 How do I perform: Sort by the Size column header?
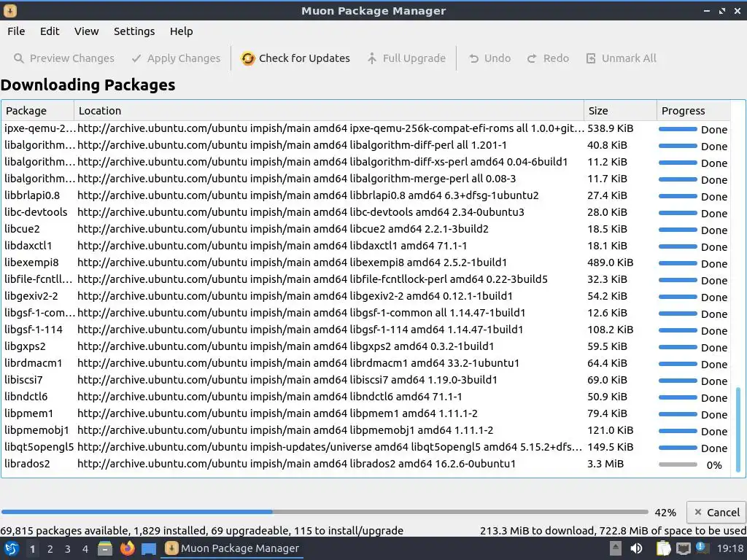tap(620, 111)
